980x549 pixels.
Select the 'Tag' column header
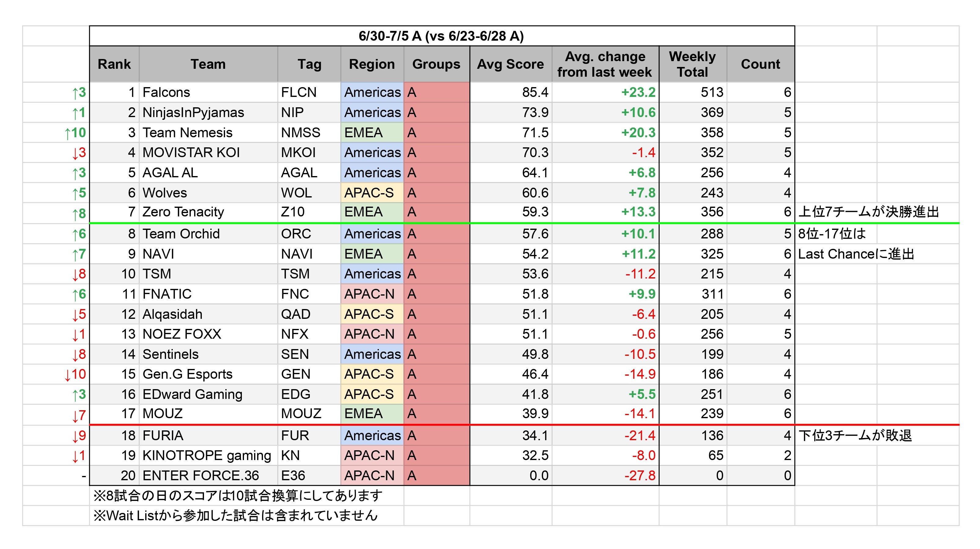point(309,64)
